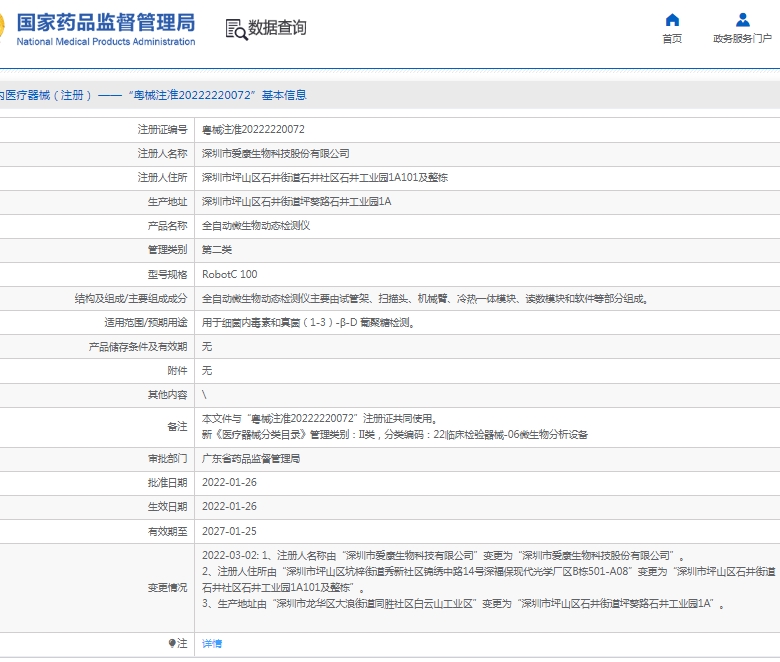Click the 备注 row label
The width and height of the screenshot is (780, 662).
(x=178, y=427)
